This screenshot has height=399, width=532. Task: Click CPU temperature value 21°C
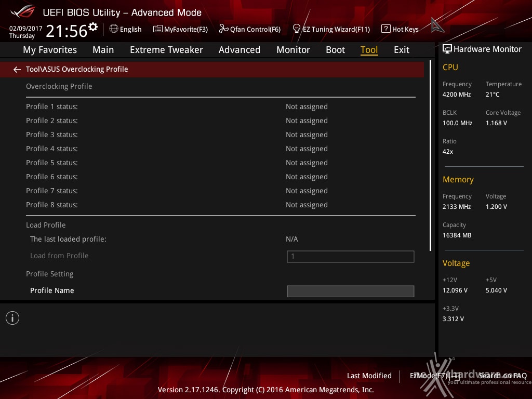[x=493, y=95]
